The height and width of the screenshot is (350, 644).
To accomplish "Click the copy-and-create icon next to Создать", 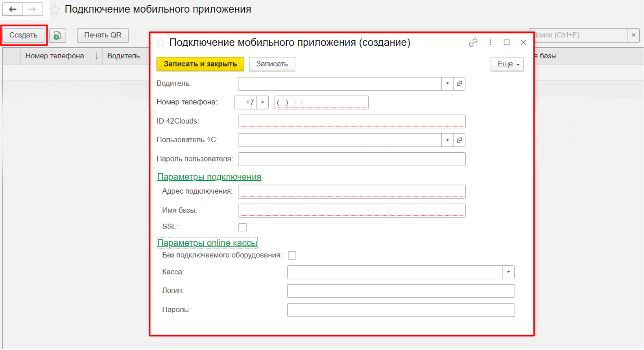I will (x=57, y=35).
